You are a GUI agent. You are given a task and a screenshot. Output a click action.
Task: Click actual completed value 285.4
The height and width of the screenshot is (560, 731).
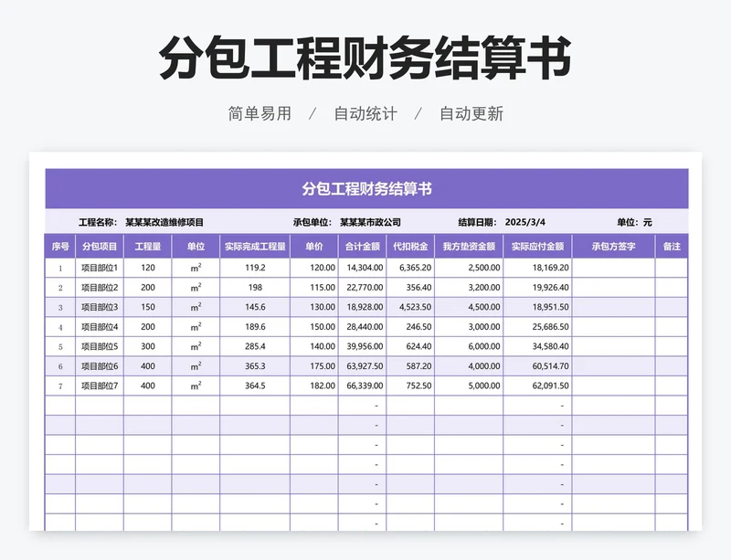(255, 346)
